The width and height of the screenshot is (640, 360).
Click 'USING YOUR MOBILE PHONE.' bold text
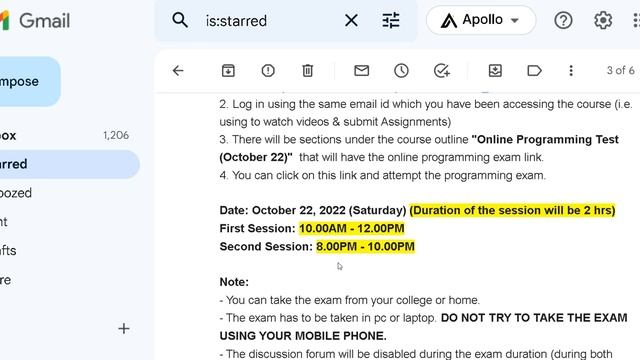click(x=303, y=336)
